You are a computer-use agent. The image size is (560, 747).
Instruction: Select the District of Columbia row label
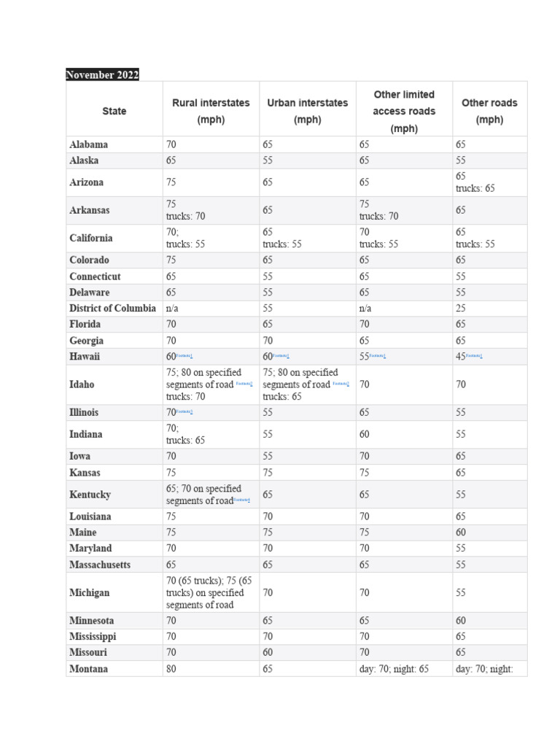tap(113, 308)
